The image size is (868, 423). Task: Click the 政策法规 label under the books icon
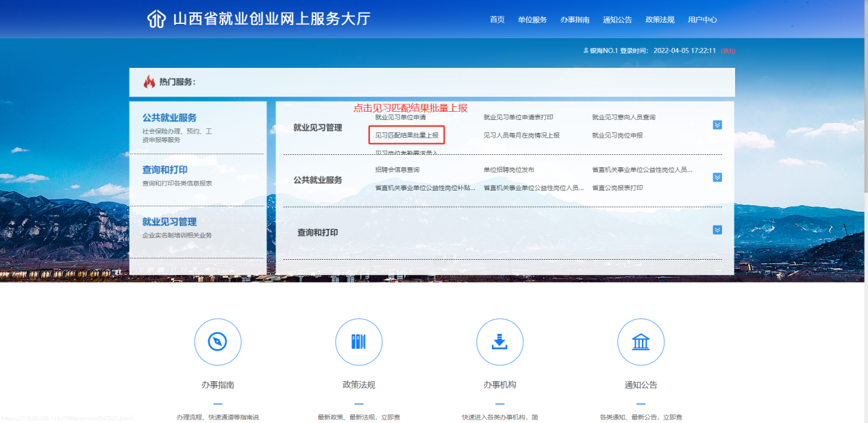coord(358,385)
